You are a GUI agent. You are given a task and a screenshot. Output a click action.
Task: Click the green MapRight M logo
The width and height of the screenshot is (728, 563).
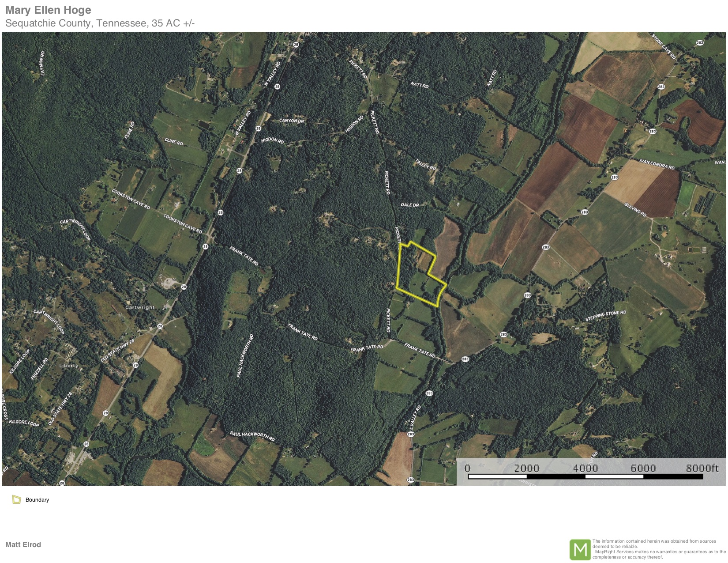click(580, 550)
